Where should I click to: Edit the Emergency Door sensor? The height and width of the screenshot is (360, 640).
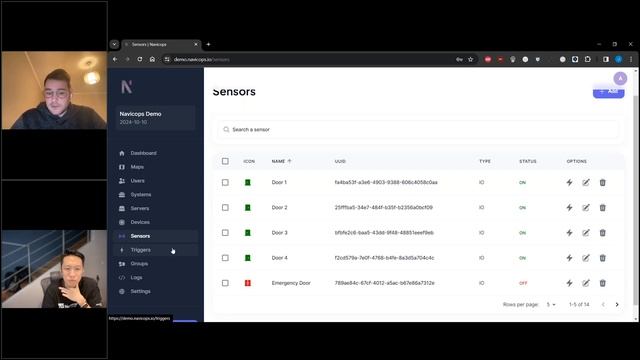point(586,283)
